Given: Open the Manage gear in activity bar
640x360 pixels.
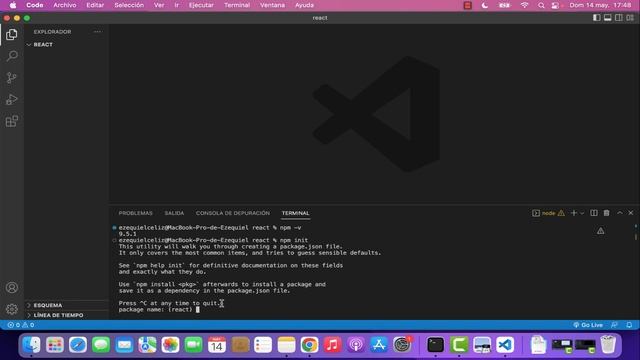Looking at the screenshot, I should pos(12,309).
